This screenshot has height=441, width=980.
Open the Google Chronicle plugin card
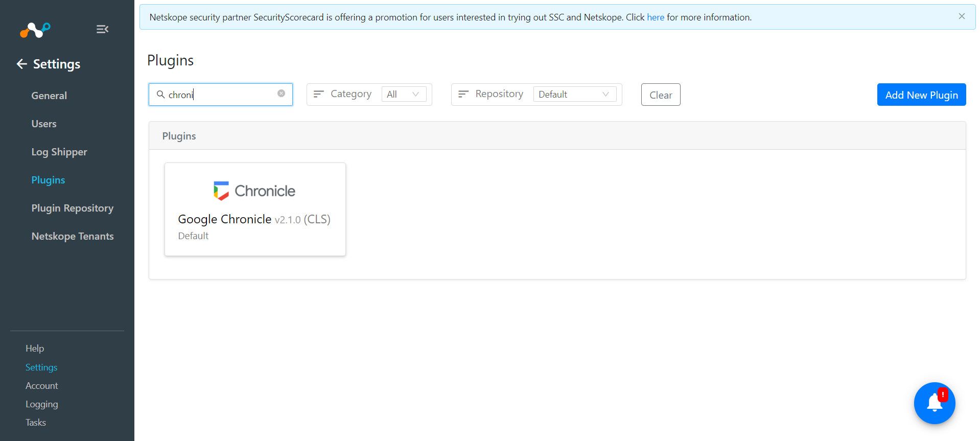click(255, 209)
